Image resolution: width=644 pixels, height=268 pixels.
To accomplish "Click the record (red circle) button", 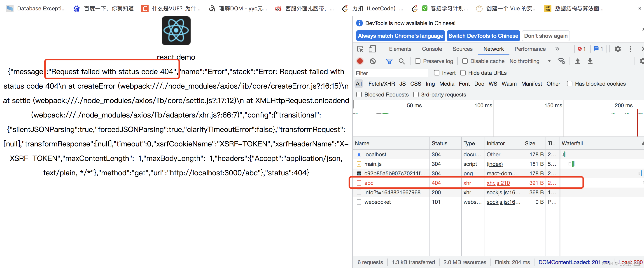I will [360, 62].
